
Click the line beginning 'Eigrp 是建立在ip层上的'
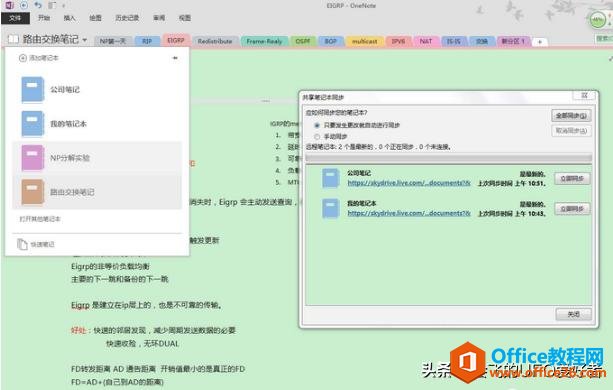(147, 305)
